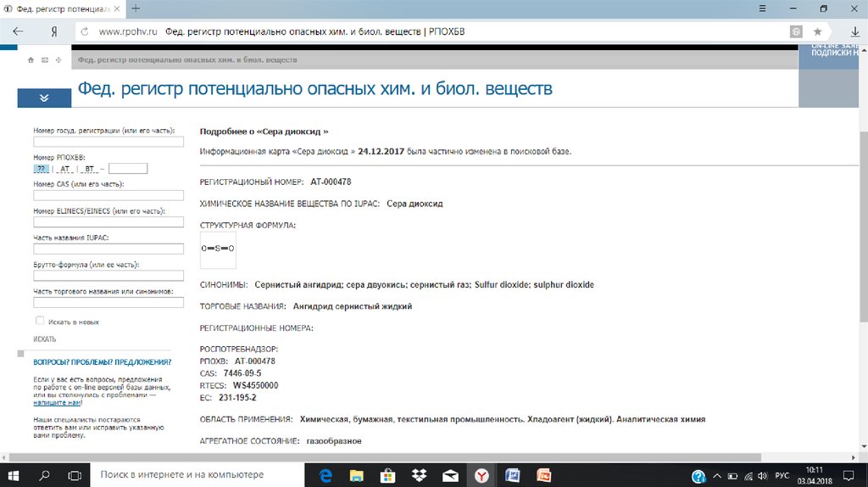This screenshot has width=868, height=487.
Task: Click the site's home icon
Action: point(31,60)
